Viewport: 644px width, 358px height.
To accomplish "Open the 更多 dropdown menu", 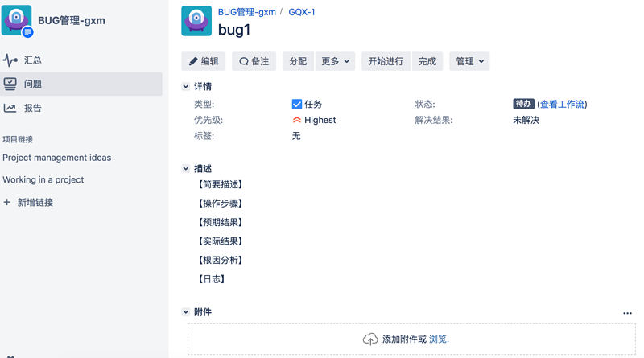I will pos(335,61).
